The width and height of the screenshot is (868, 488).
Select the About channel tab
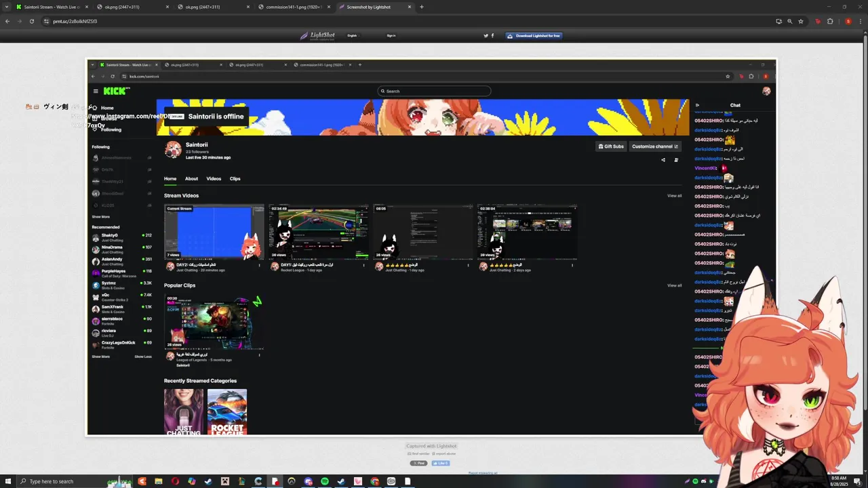(191, 179)
